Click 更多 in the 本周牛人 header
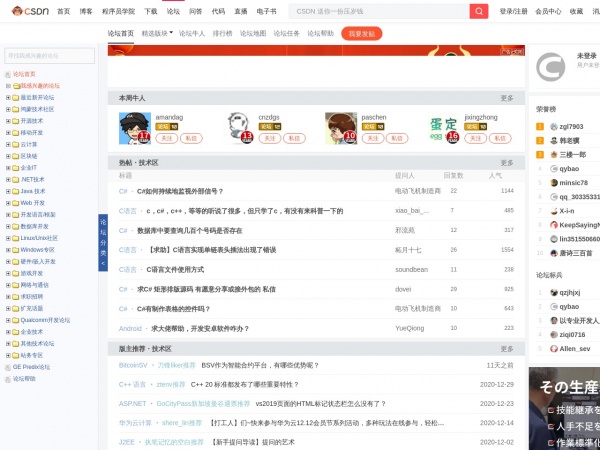 [507, 98]
